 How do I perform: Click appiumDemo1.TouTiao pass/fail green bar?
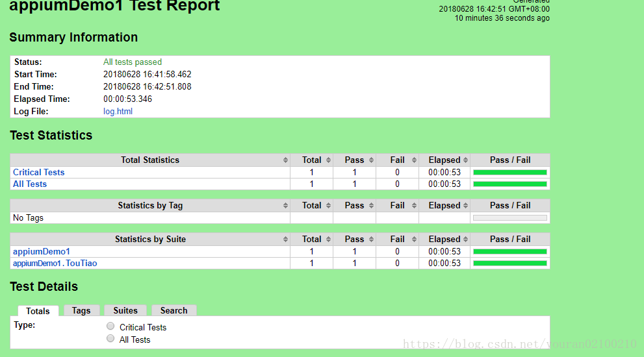pyautogui.click(x=510, y=264)
